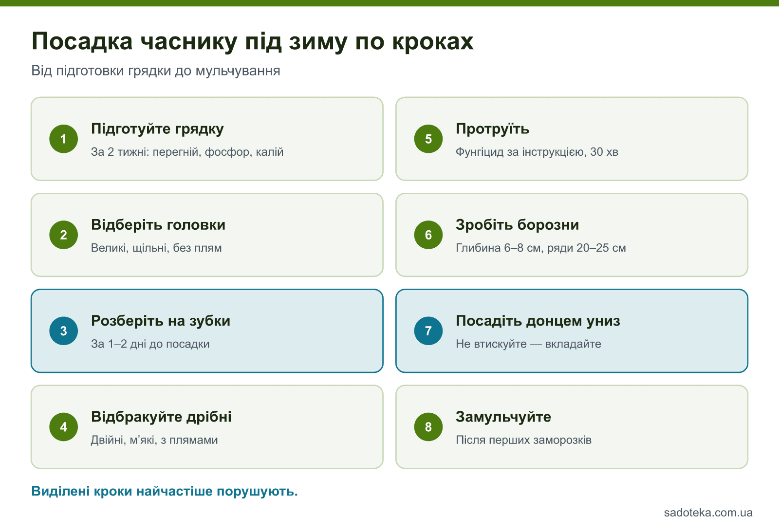Select the heading 'Підготуйте грядку'
Screen dimensions: 779x532
coord(157,129)
